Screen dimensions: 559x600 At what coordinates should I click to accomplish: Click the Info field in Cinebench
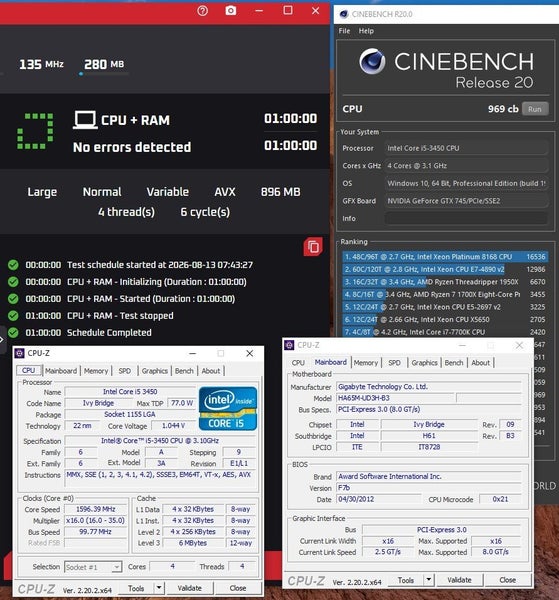(466, 218)
